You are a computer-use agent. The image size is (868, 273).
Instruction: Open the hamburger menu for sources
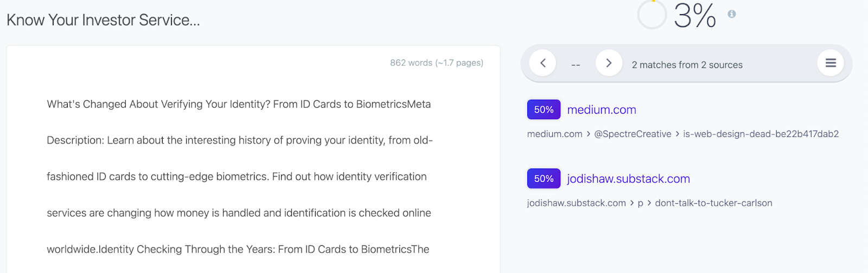[x=831, y=63]
